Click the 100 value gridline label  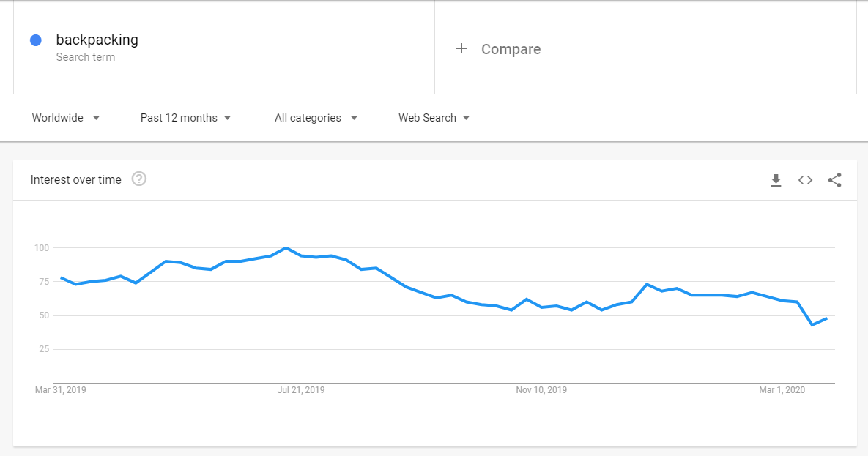coord(42,247)
